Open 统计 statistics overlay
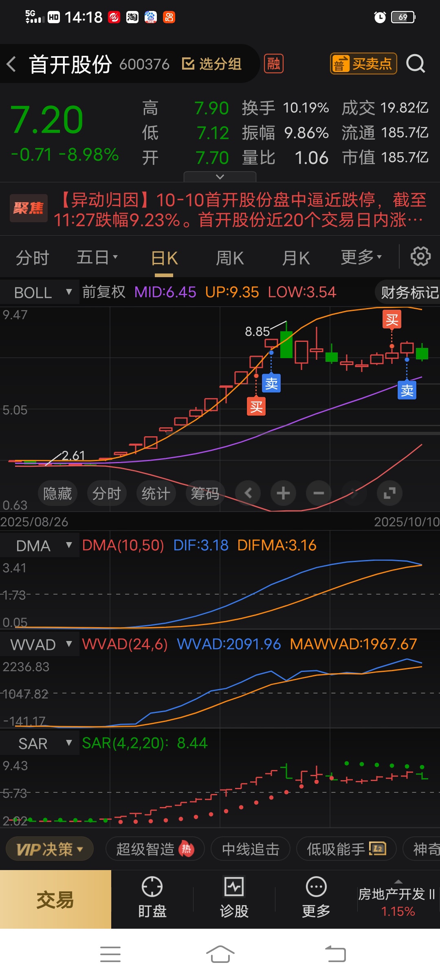 click(156, 493)
